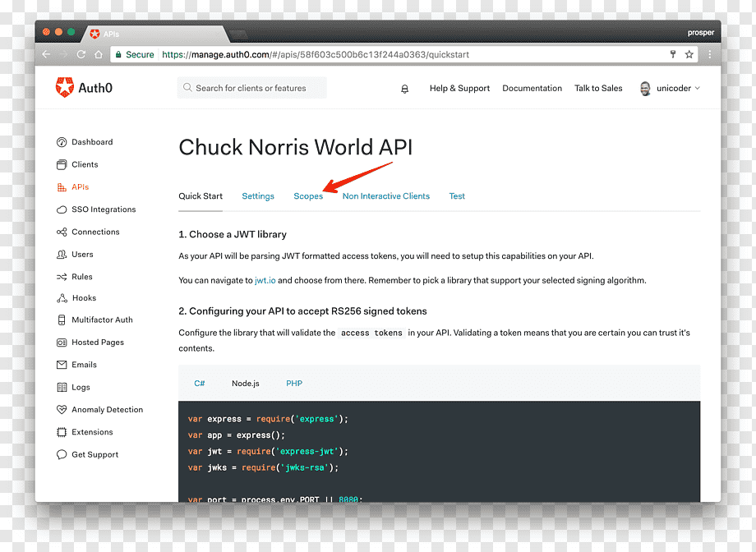Click the Connections share icon
Image resolution: width=756 pixels, height=552 pixels.
[x=62, y=232]
